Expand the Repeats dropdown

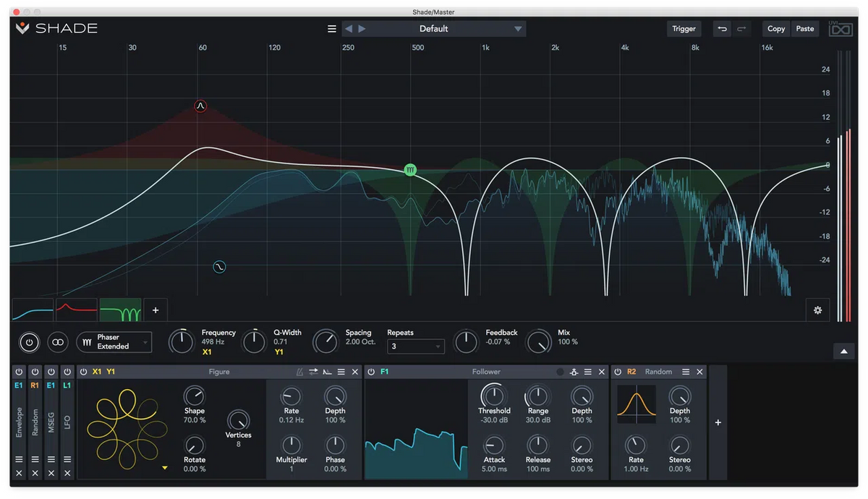(x=415, y=346)
